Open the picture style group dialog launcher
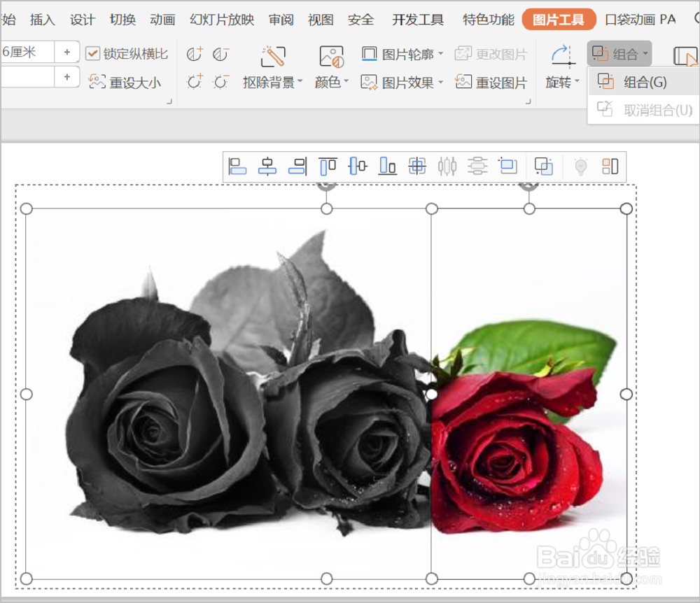This screenshot has width=700, height=603. (x=528, y=102)
